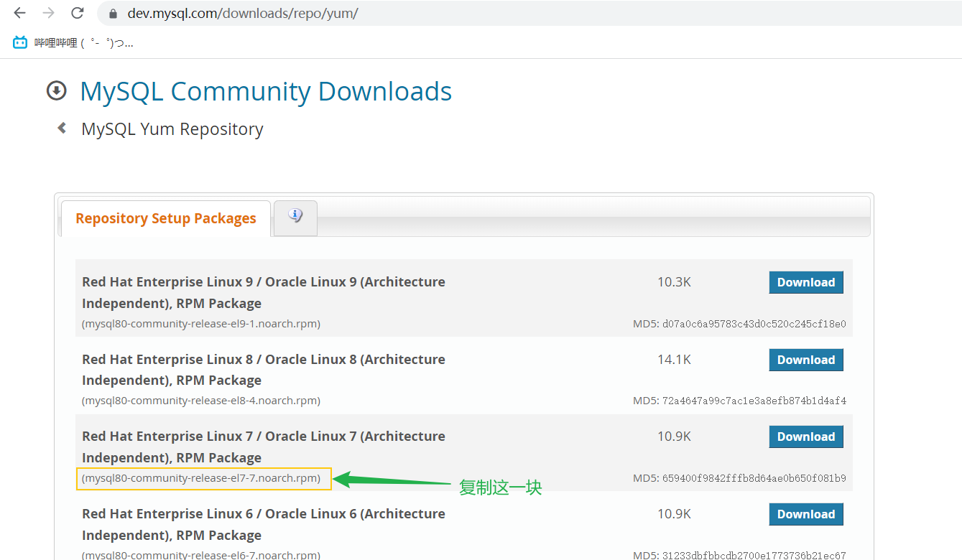
Task: Click the 10.9K size in the Linux 6 row
Action: pos(674,514)
